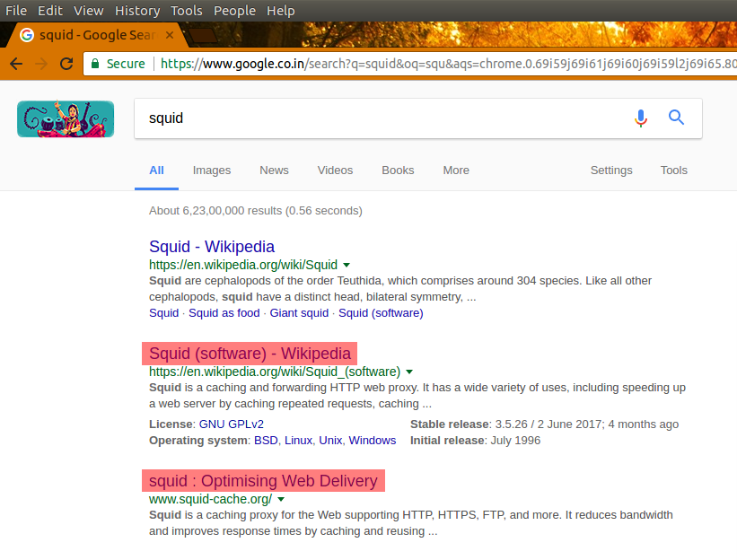
Task: Expand arrow next to www.squid-cache.org
Action: point(281,499)
